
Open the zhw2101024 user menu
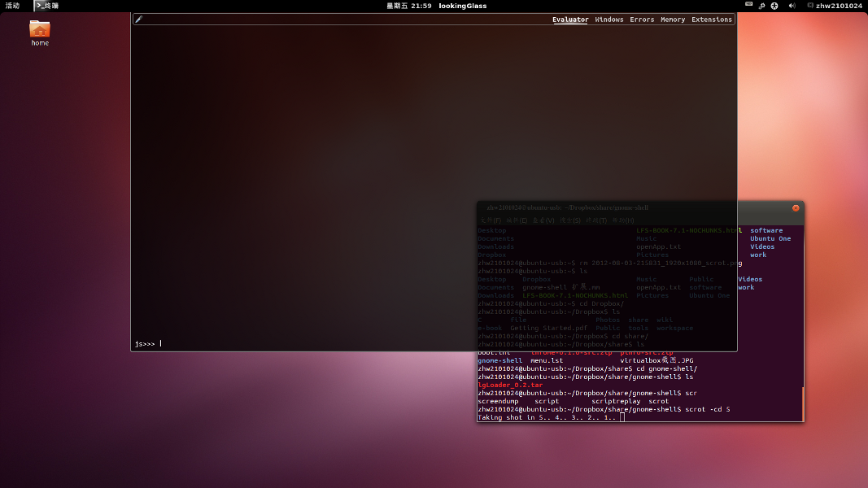tap(839, 6)
